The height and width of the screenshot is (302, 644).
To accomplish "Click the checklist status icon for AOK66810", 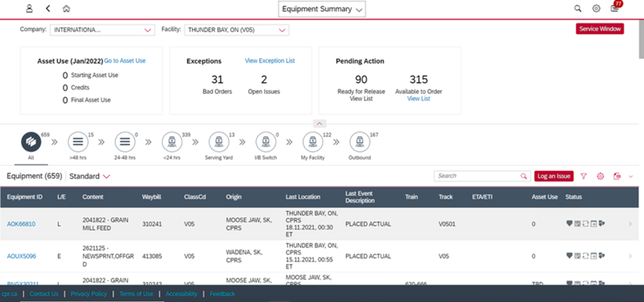I will click(577, 224).
